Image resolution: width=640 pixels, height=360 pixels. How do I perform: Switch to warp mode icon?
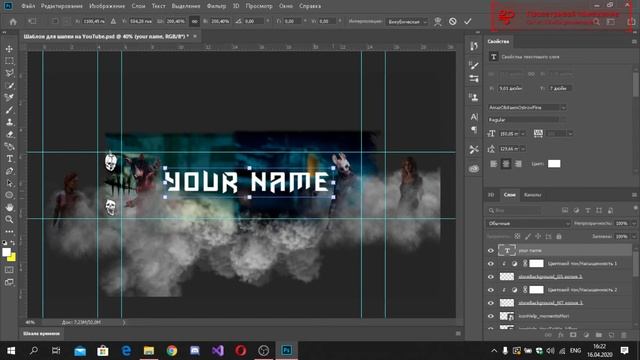click(x=438, y=21)
